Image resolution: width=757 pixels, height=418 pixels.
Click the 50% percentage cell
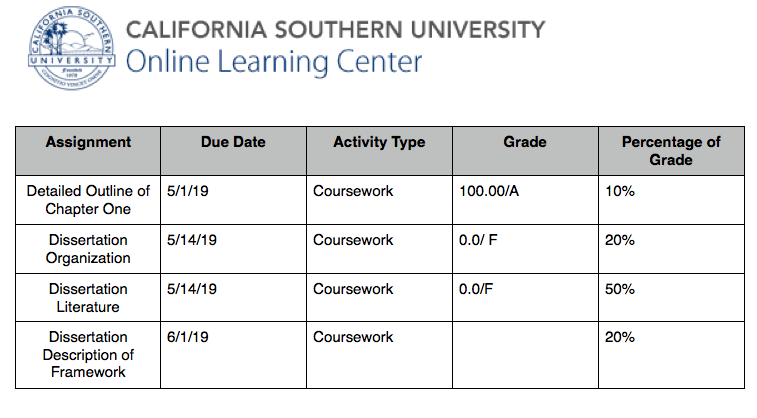point(619,289)
